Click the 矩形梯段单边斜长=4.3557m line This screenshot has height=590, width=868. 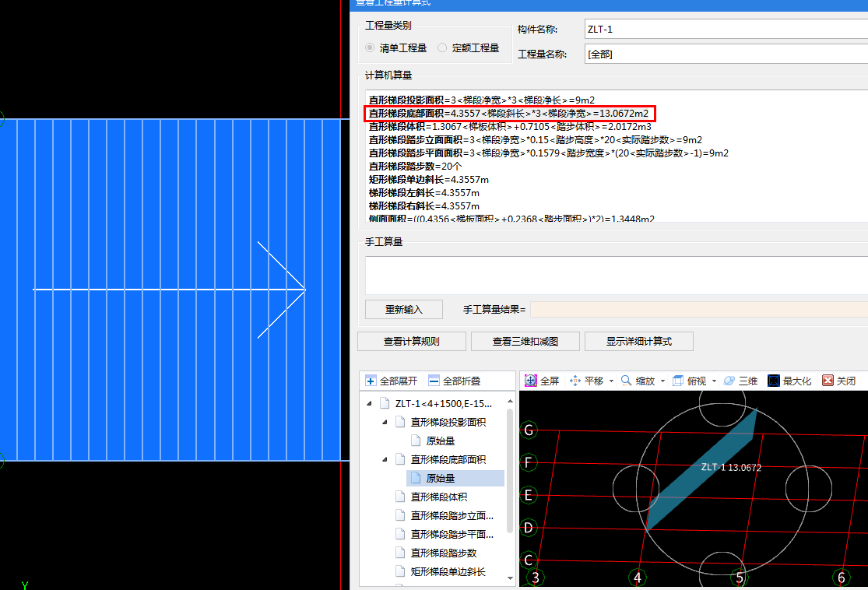[x=428, y=180]
